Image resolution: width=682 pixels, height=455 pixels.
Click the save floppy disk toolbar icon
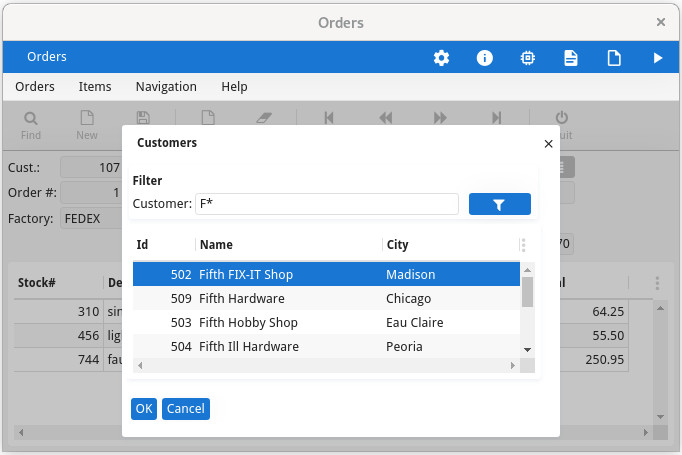[x=143, y=117]
